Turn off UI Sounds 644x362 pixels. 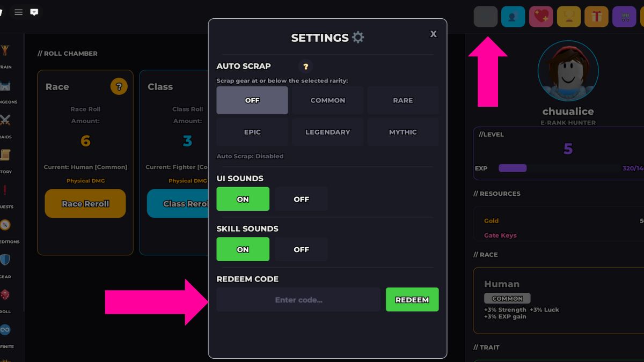click(x=301, y=198)
